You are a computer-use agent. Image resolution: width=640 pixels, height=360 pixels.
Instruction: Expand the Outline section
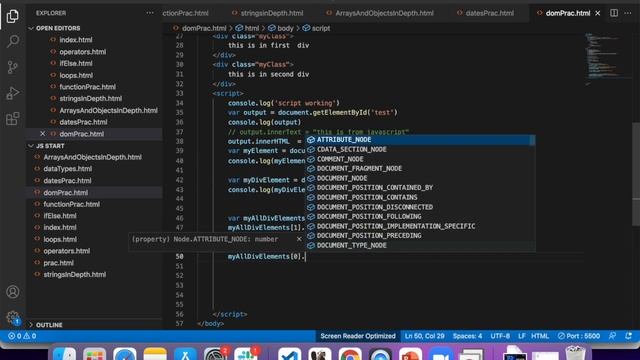point(49,325)
